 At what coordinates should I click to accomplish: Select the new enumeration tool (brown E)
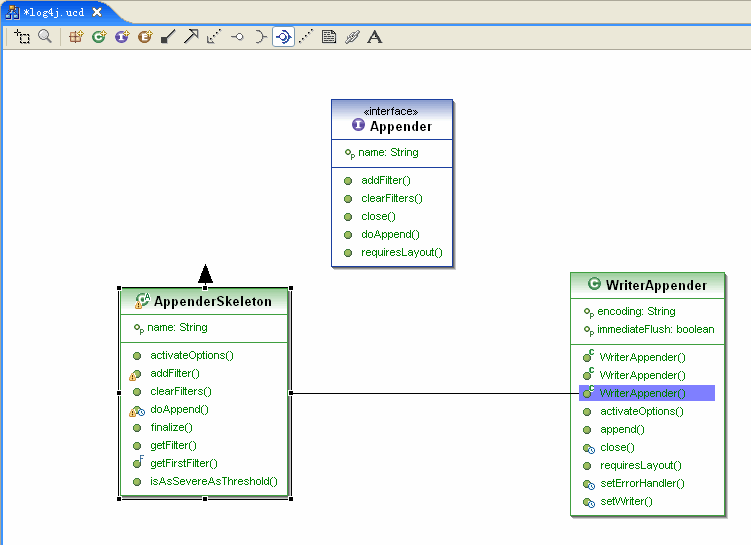[x=145, y=37]
